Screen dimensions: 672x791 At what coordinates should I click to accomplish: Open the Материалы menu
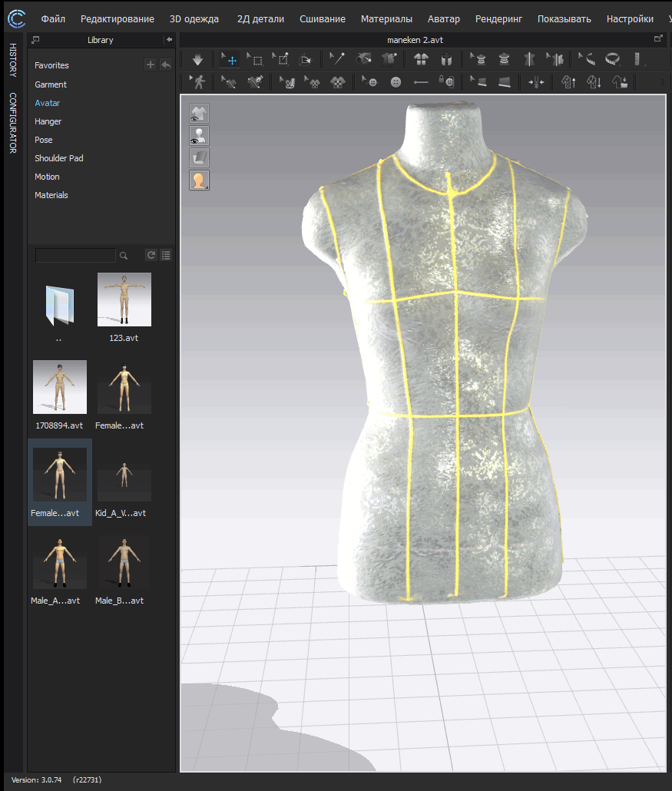[386, 18]
